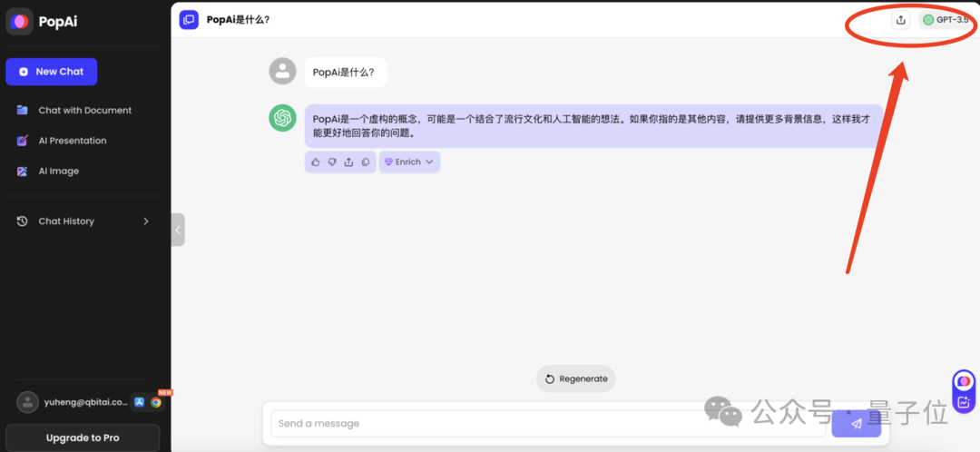Click the Enrich button
Viewport: 980px width, 452px height.
click(409, 162)
